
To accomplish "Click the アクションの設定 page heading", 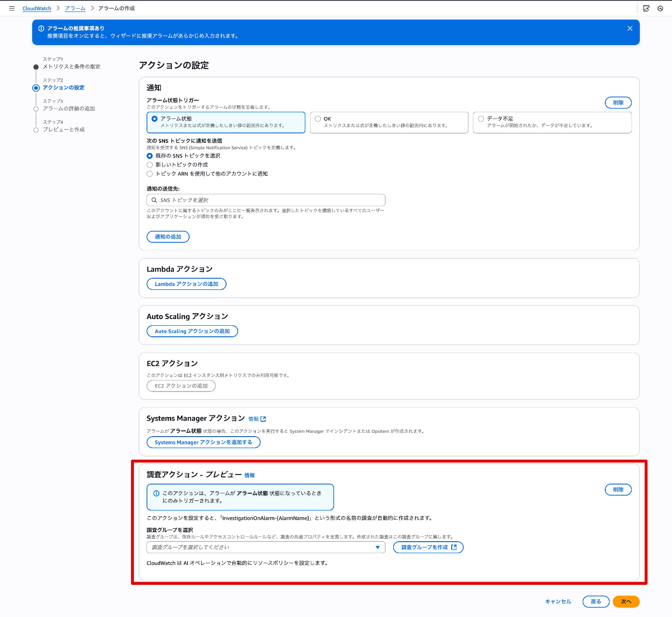I will click(x=174, y=65).
